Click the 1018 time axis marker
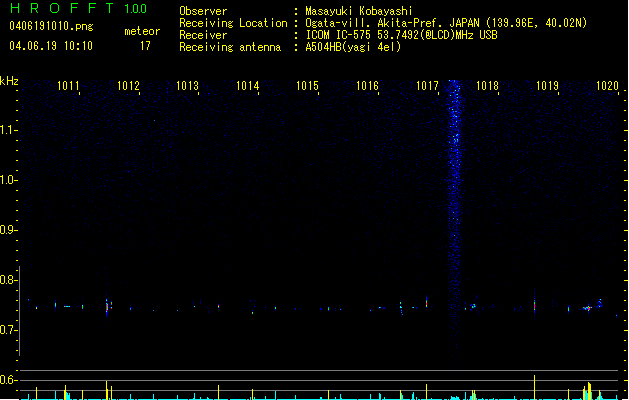The image size is (629, 400). coord(487,86)
